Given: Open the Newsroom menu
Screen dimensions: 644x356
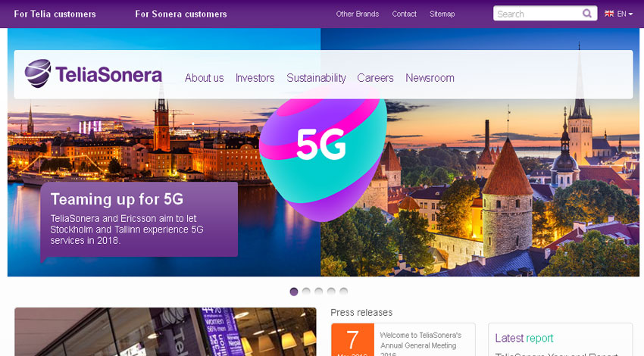Looking at the screenshot, I should pos(430,77).
